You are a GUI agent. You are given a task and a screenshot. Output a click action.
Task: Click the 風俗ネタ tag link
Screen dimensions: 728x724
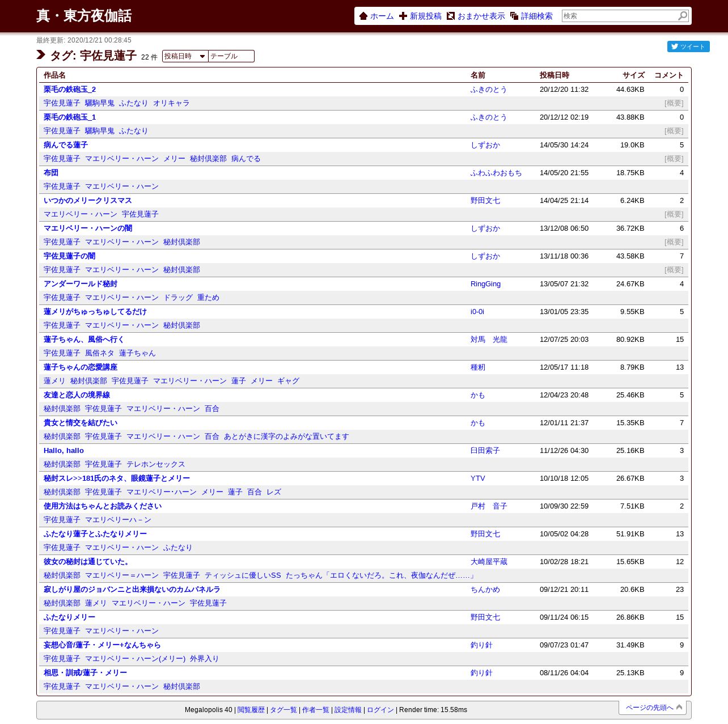(x=100, y=353)
